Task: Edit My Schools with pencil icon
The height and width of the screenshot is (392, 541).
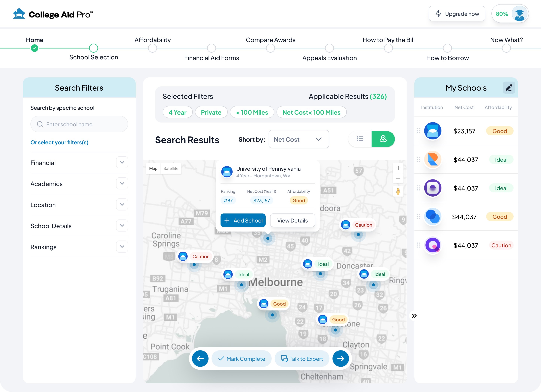Action: tap(509, 88)
